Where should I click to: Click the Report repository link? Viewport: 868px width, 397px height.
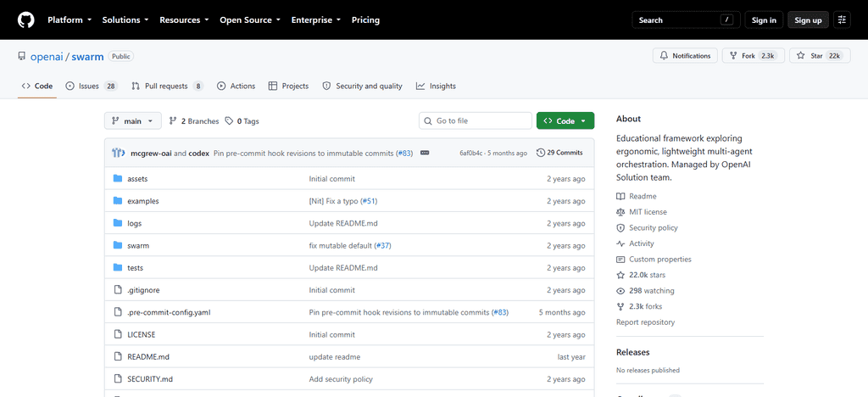645,322
